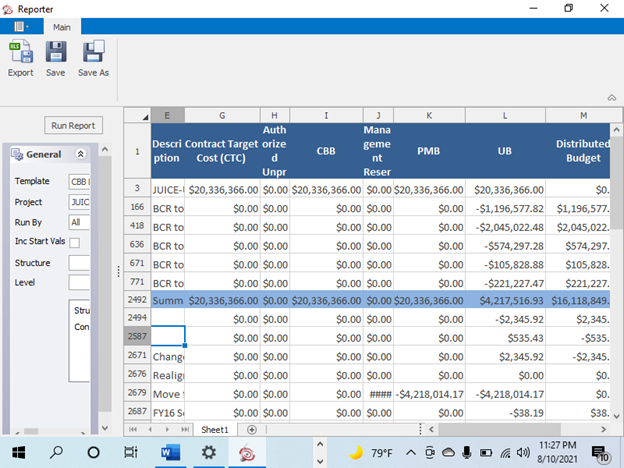
Task: Select column H header
Action: click(x=275, y=115)
